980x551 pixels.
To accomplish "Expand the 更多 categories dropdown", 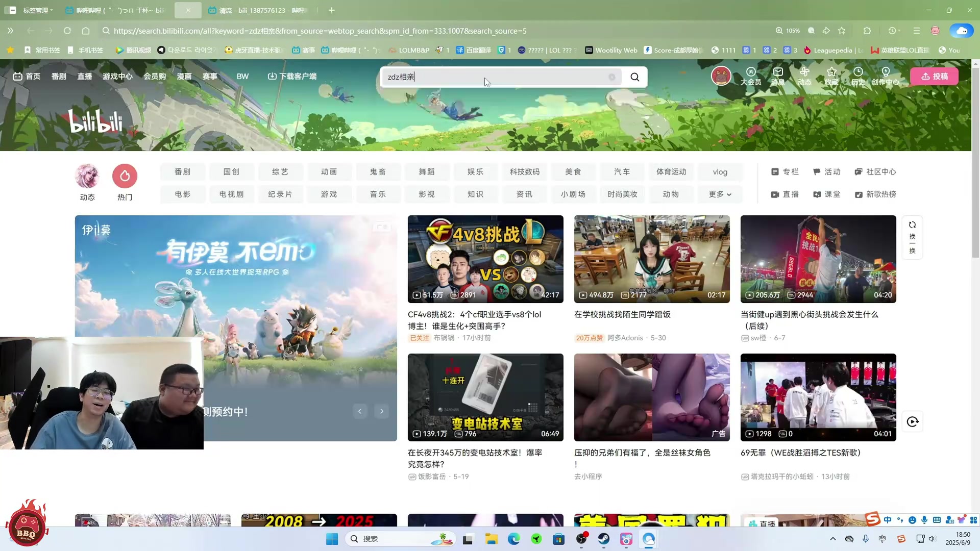I will pos(720,194).
